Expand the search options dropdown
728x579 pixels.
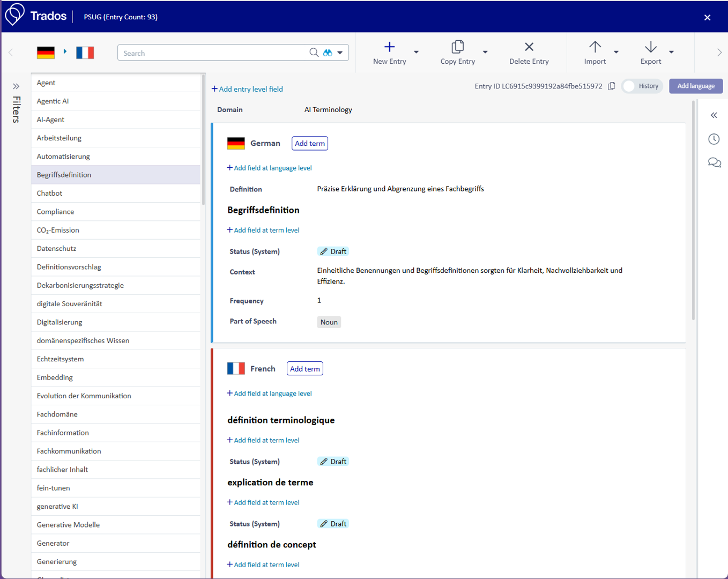tap(340, 53)
